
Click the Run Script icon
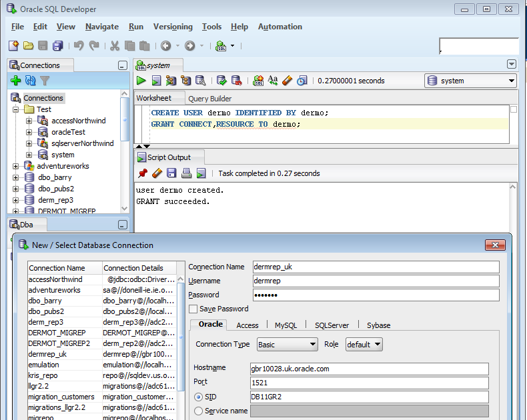click(x=156, y=81)
